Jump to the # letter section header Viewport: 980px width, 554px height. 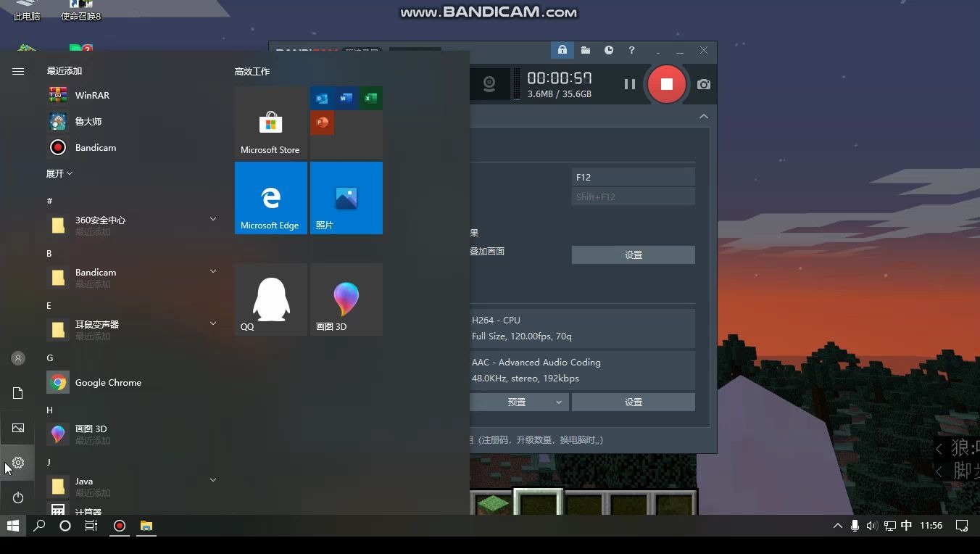point(49,201)
